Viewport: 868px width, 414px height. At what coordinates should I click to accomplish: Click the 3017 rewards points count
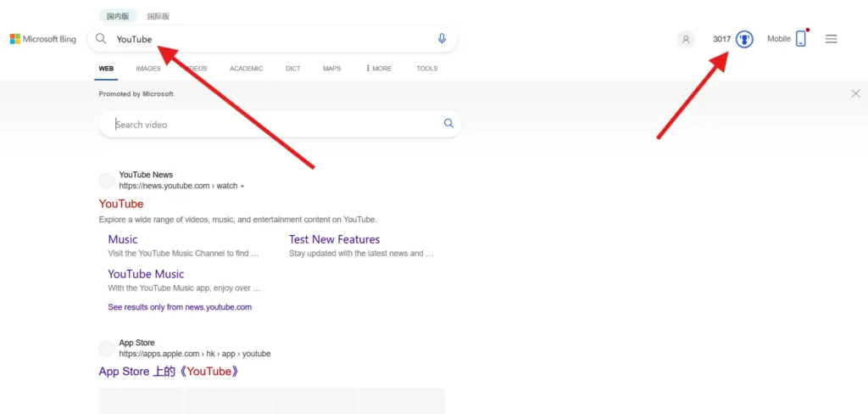(x=722, y=39)
